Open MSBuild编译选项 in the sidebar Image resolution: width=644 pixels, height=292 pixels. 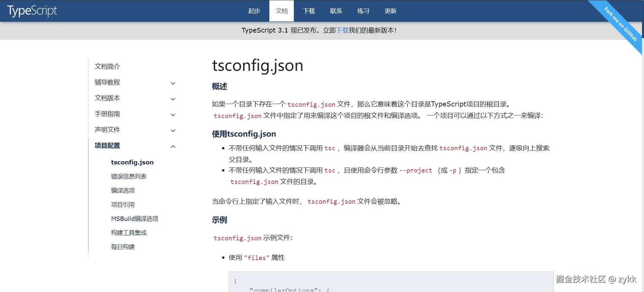pyautogui.click(x=135, y=218)
